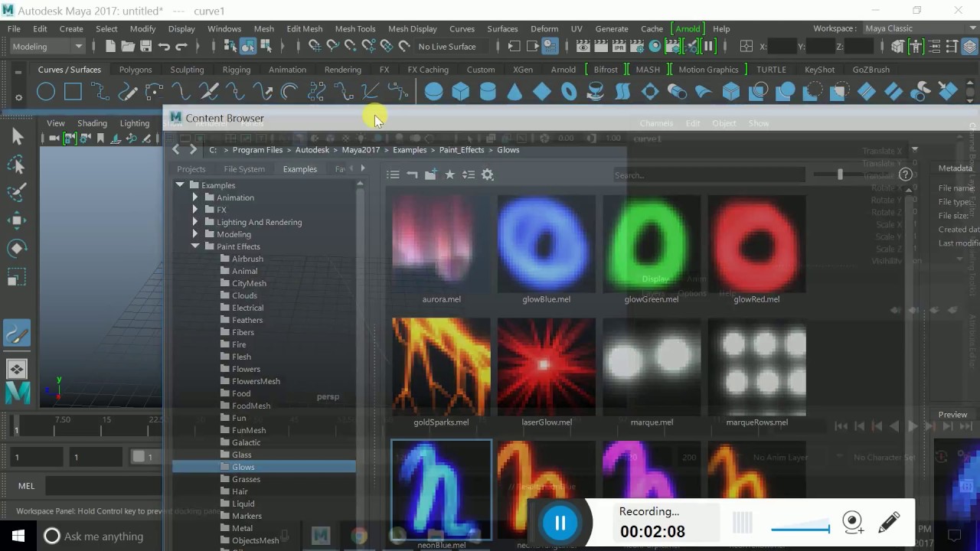Switch Content Browser to list view icon
This screenshot has height=551, width=980.
tap(394, 174)
